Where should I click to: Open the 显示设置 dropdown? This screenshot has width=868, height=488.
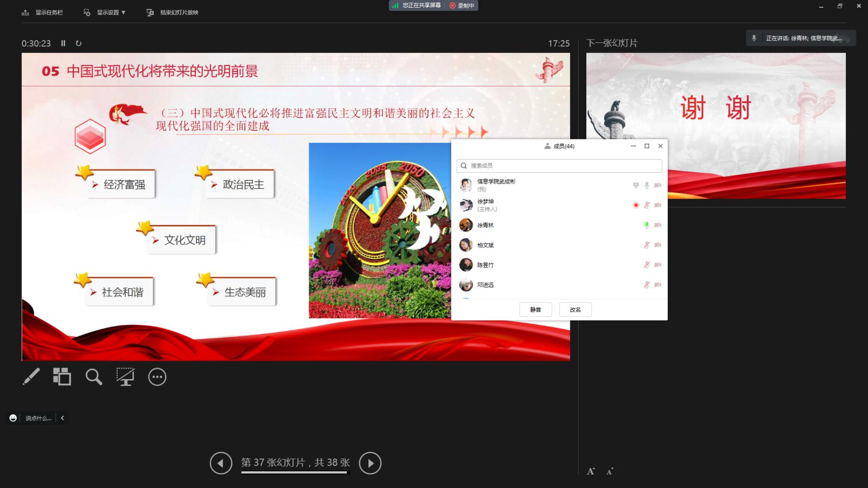click(x=105, y=13)
